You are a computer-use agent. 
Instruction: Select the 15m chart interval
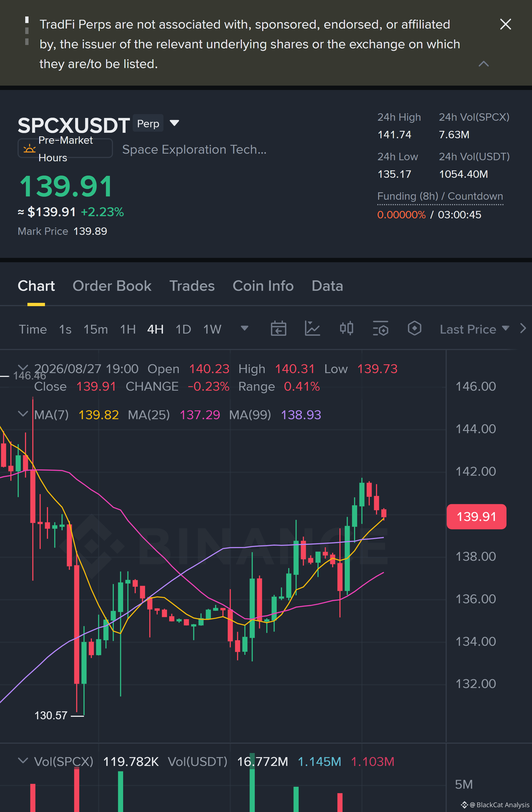pos(95,329)
